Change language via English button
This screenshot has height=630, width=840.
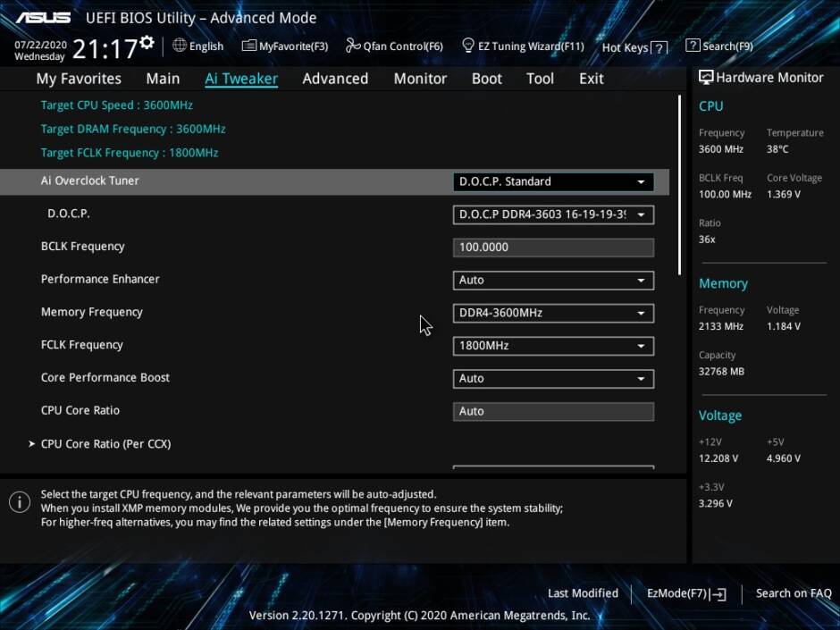(198, 46)
